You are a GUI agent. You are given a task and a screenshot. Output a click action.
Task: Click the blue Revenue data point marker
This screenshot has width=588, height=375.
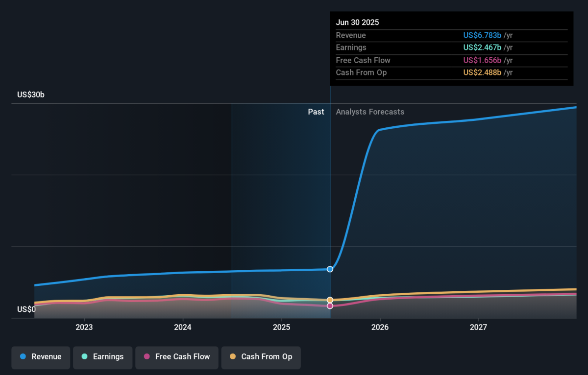coord(330,269)
